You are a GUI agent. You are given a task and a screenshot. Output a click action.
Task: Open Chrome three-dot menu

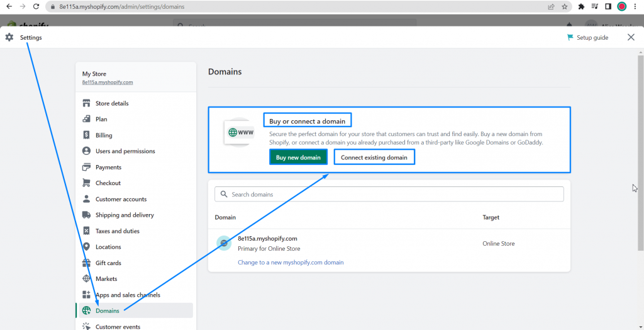coord(635,6)
